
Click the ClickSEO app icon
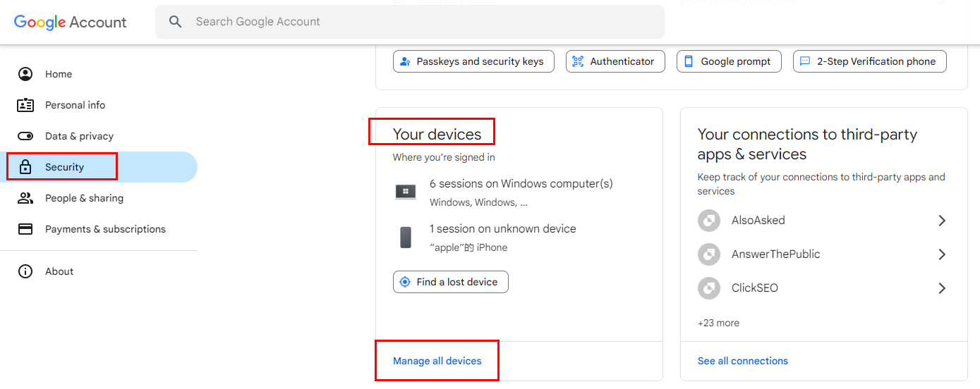pyautogui.click(x=709, y=288)
